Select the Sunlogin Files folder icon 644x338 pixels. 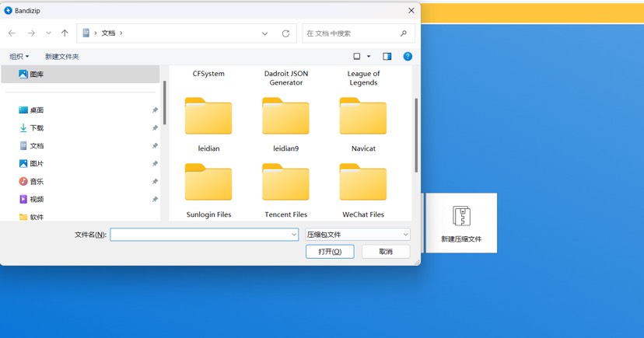[x=208, y=182]
